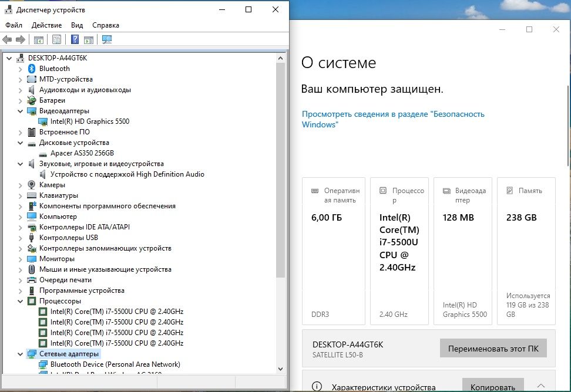Open the Справка menu

(106, 25)
